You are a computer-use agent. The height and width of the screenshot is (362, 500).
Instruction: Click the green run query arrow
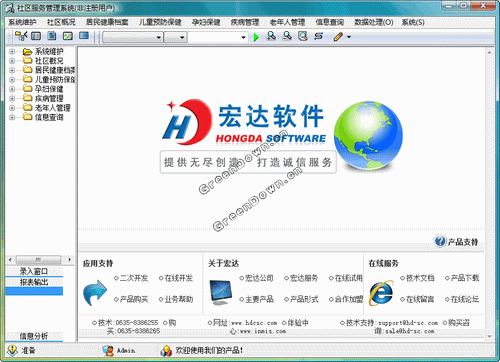[x=256, y=37]
